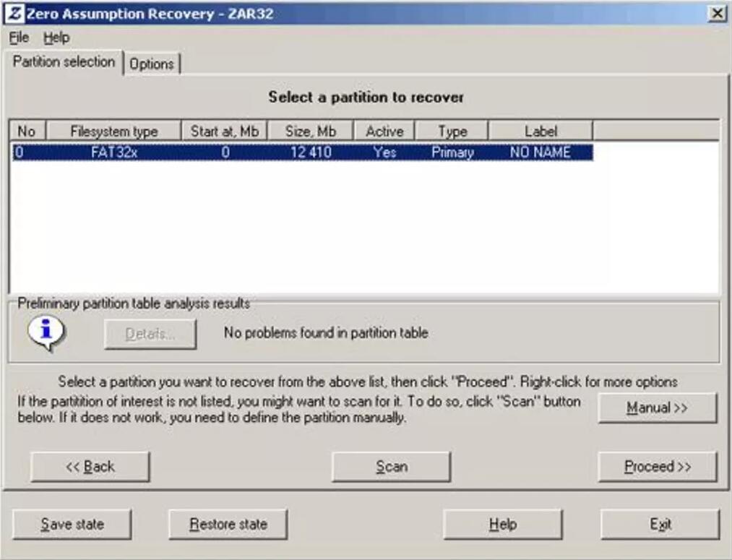Viewport: 732px width, 560px height.
Task: Expand the Manual >> partition options
Action: point(657,408)
